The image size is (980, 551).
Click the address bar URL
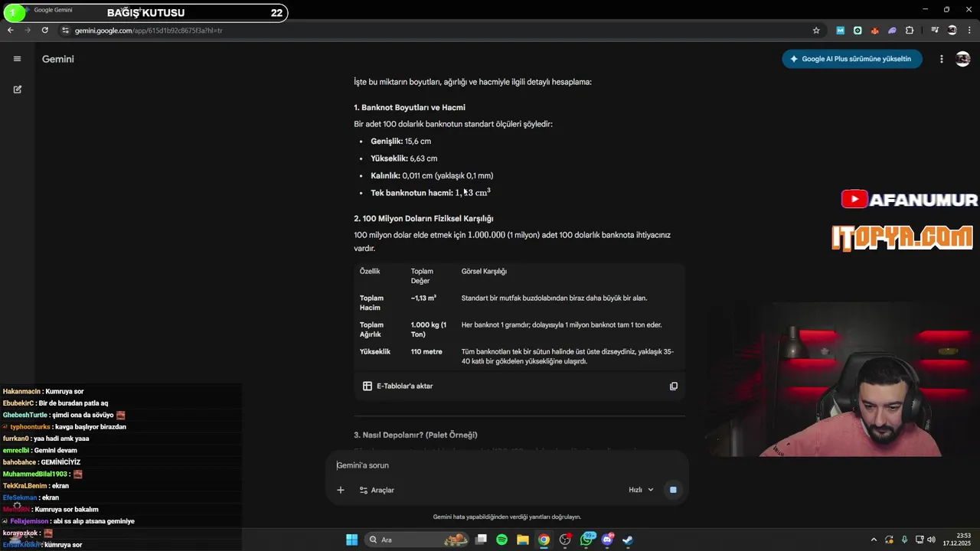149,31
